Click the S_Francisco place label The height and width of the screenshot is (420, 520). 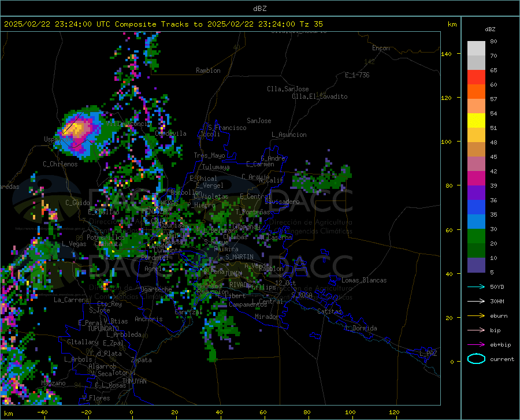(227, 128)
